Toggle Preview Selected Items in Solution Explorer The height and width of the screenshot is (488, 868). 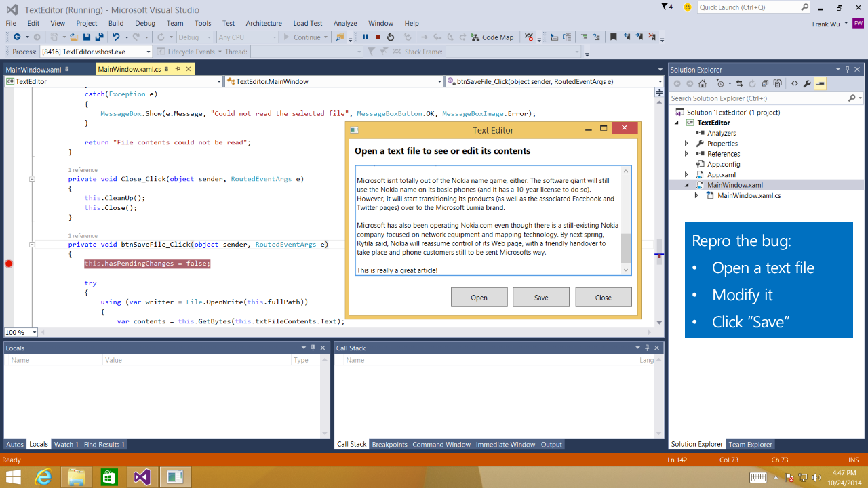click(x=820, y=83)
